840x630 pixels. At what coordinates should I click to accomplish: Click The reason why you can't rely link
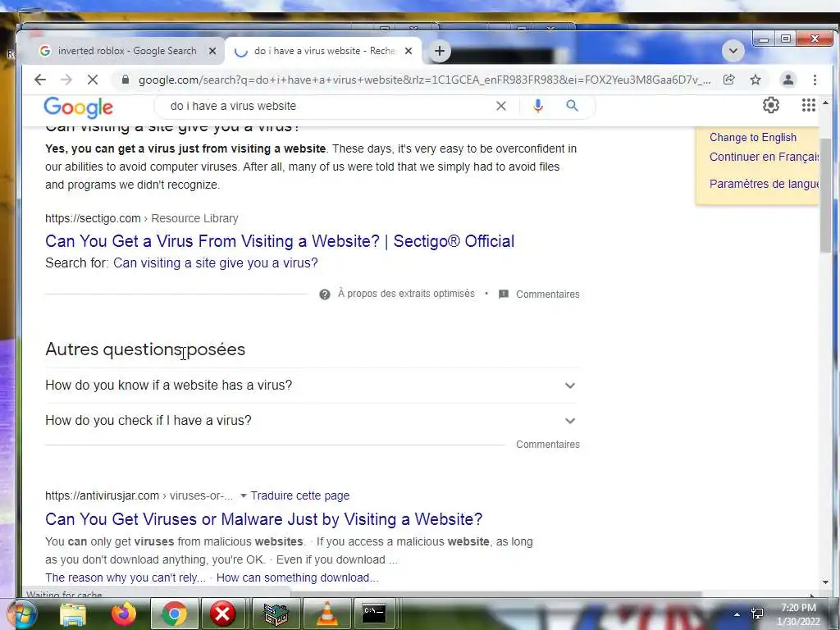126,577
